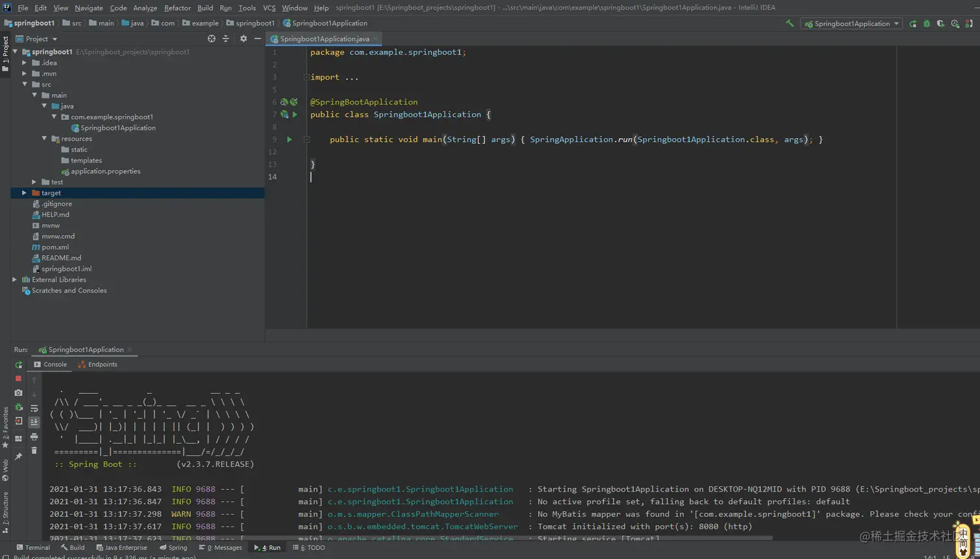Open the Refactor menu

[x=177, y=8]
